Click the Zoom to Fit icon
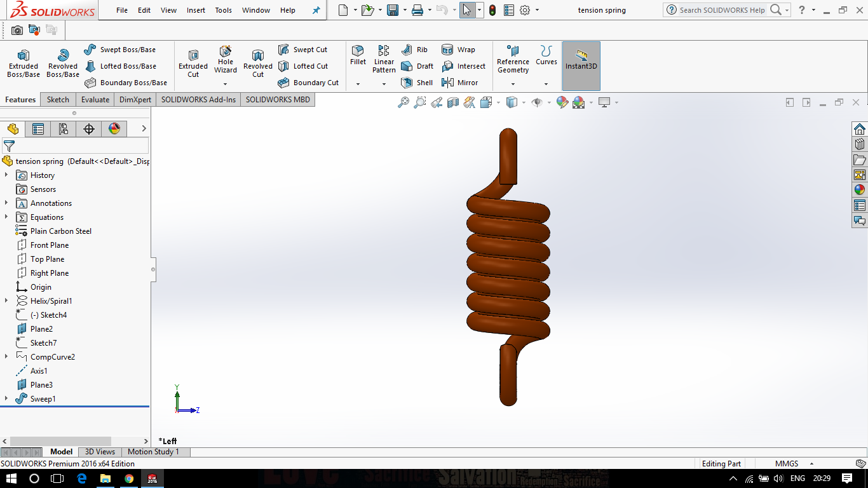This screenshot has height=488, width=868. pos(403,102)
